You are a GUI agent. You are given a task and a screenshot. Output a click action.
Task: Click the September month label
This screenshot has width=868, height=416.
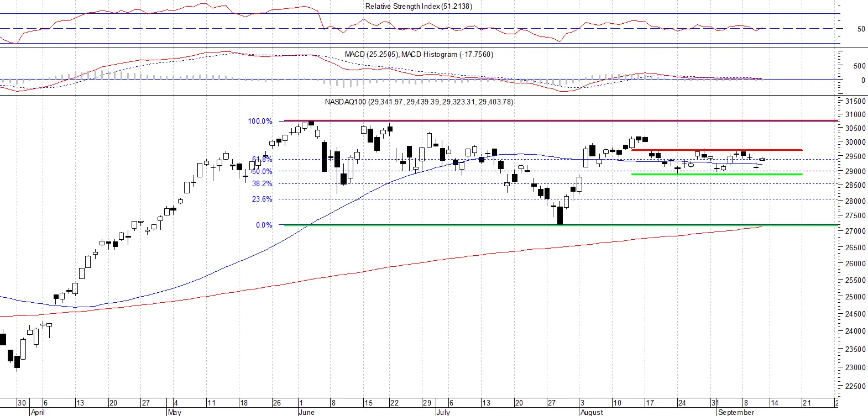(x=736, y=412)
